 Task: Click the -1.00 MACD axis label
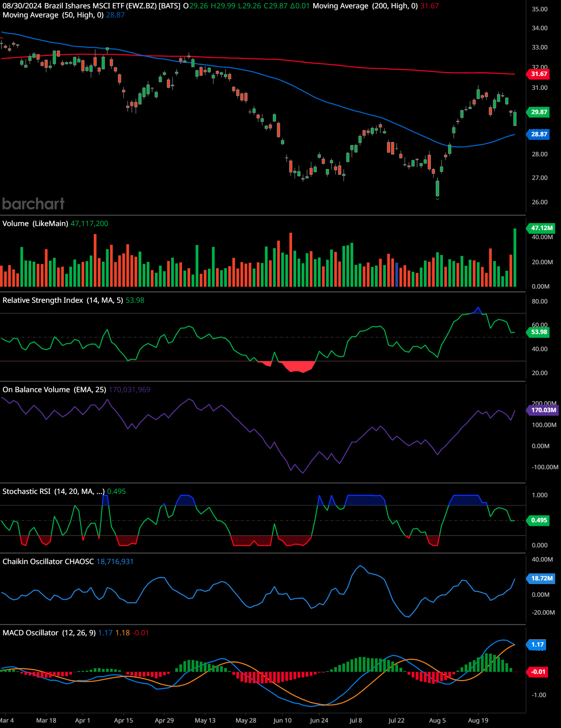(x=539, y=695)
